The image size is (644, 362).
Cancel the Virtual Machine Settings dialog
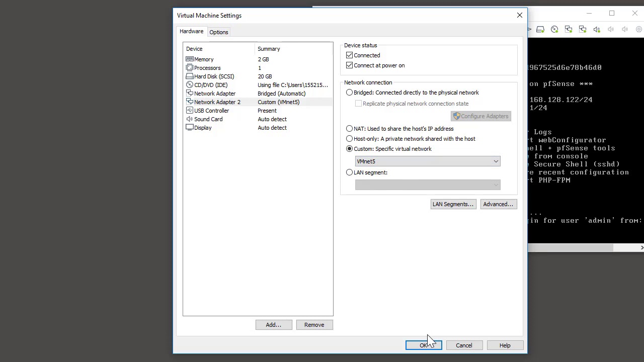[464, 345]
